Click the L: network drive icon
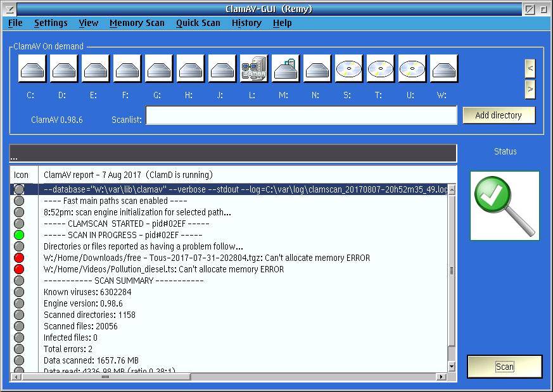This screenshot has height=392, width=553. tap(254, 68)
